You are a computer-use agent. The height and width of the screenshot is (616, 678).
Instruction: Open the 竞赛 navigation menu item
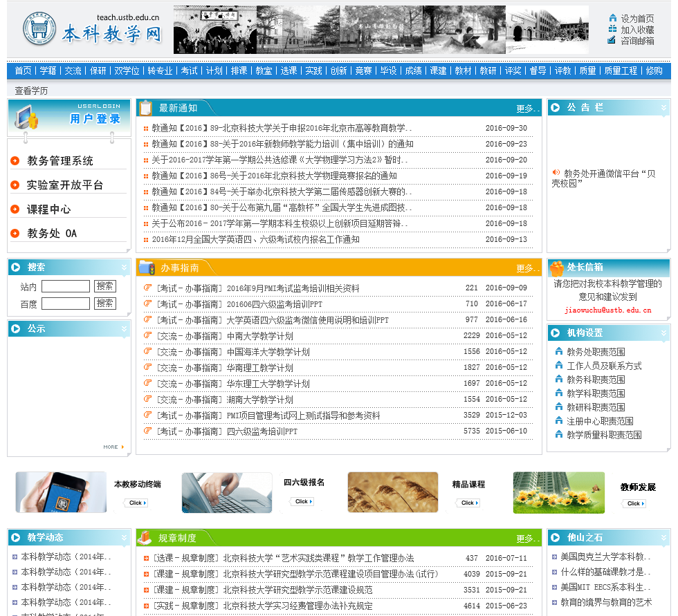click(x=363, y=71)
